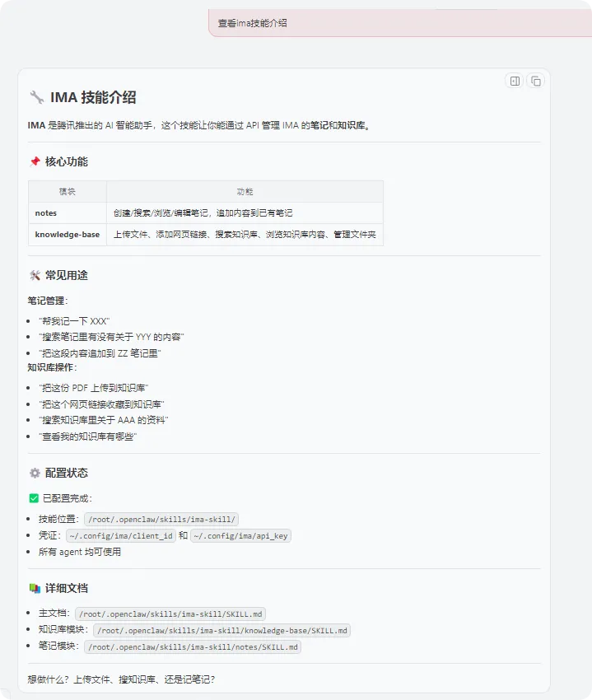Viewport: 592px width, 700px height.
Task: Click the 常见用途 section heading
Action: click(x=67, y=275)
